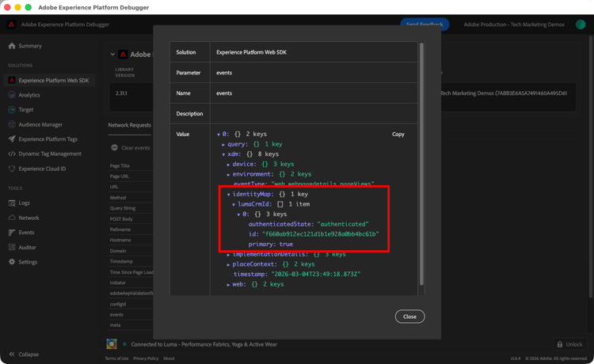Open the Audience Manager icon
Image resolution: width=594 pixels, height=364 pixels.
pyautogui.click(x=12, y=124)
